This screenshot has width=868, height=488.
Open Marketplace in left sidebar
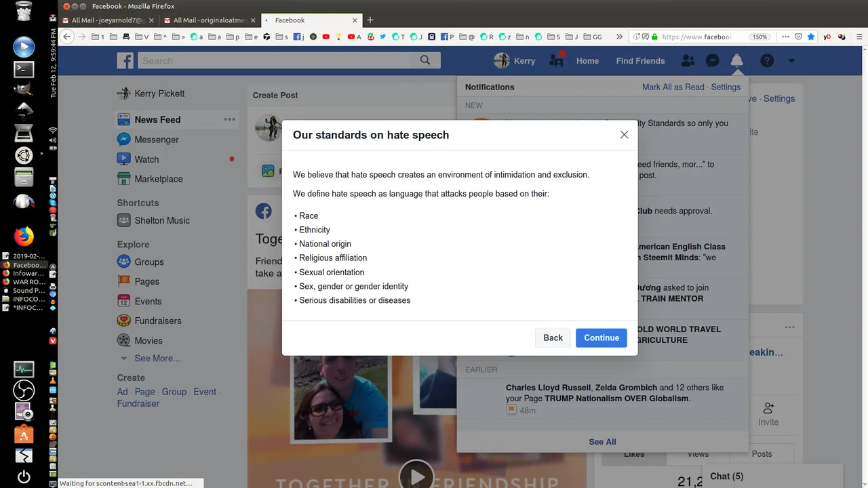point(159,179)
